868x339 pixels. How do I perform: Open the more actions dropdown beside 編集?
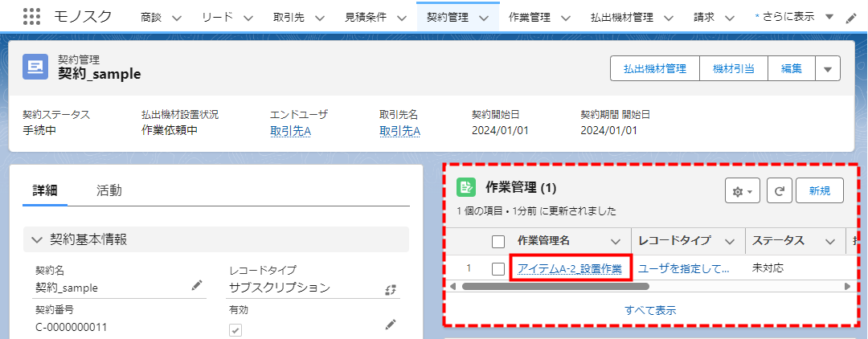[x=828, y=69]
